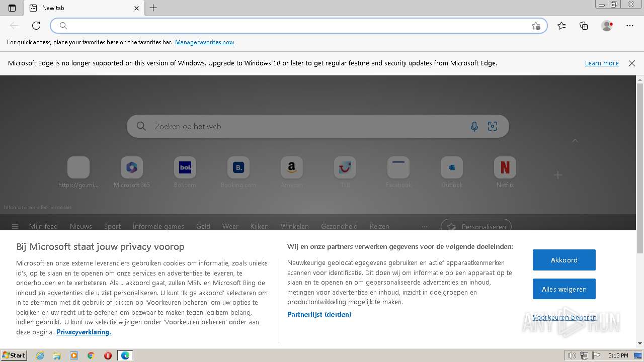Switch to Mijn feed tab
Screen dimensions: 644x362
point(43,226)
